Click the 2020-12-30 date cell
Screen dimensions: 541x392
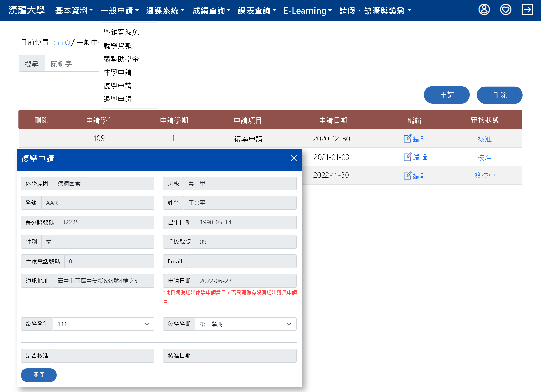(331, 139)
